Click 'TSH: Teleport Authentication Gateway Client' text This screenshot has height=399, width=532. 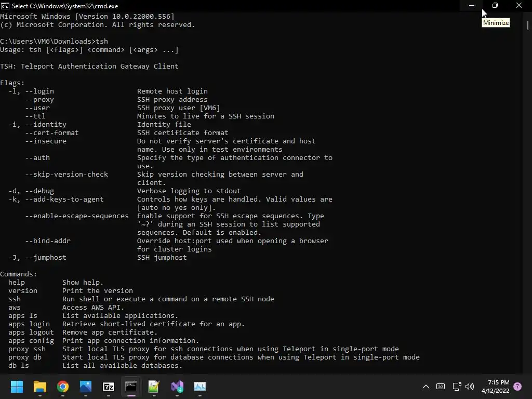coord(89,66)
